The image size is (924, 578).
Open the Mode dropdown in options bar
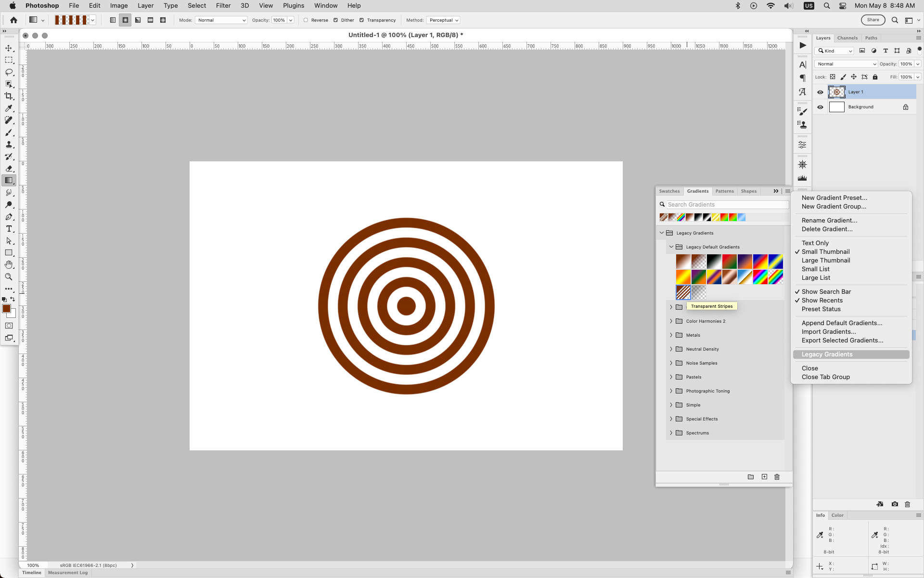tap(221, 20)
